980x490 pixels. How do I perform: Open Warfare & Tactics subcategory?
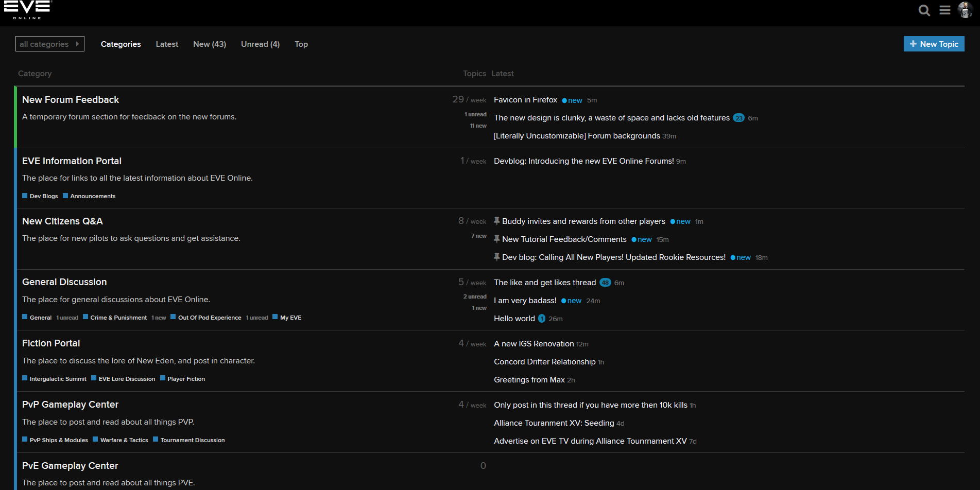click(121, 440)
